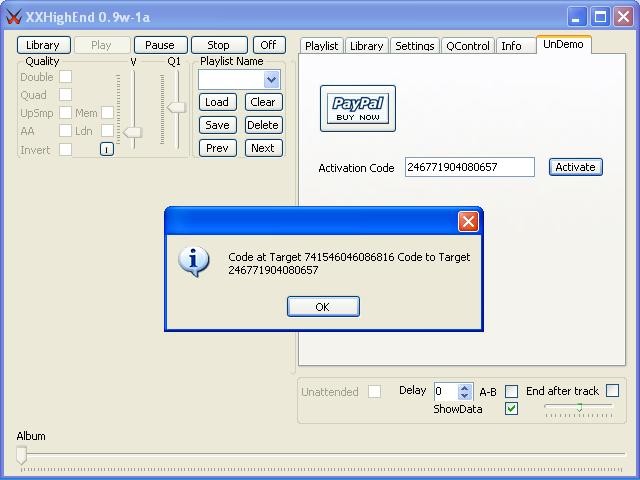Open the QControl tab
Viewport: 640px width, 480px height.
(468, 46)
